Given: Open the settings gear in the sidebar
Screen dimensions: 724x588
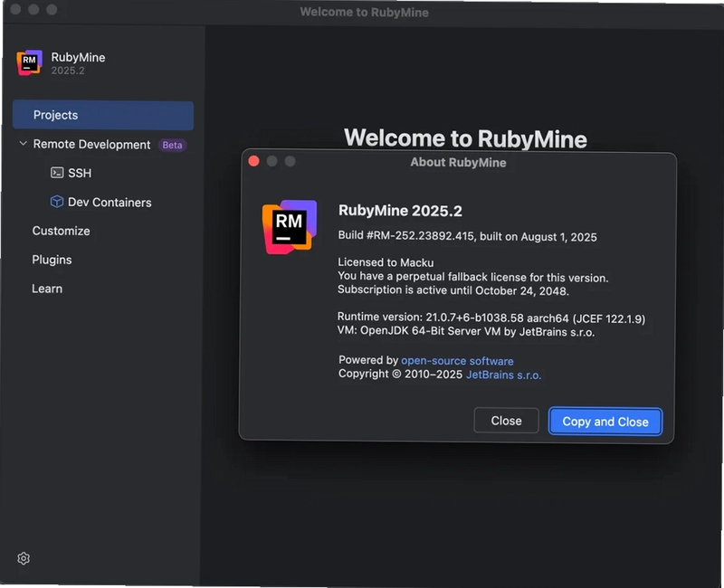Looking at the screenshot, I should (x=24, y=558).
